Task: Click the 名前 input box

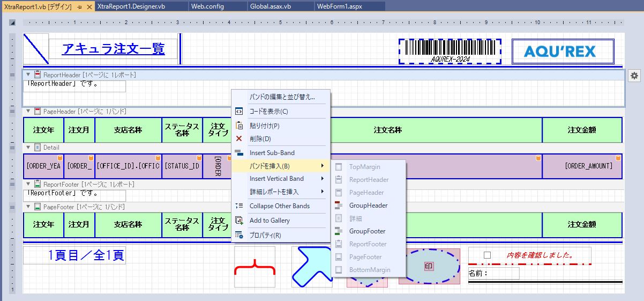Action: pyautogui.click(x=500, y=274)
